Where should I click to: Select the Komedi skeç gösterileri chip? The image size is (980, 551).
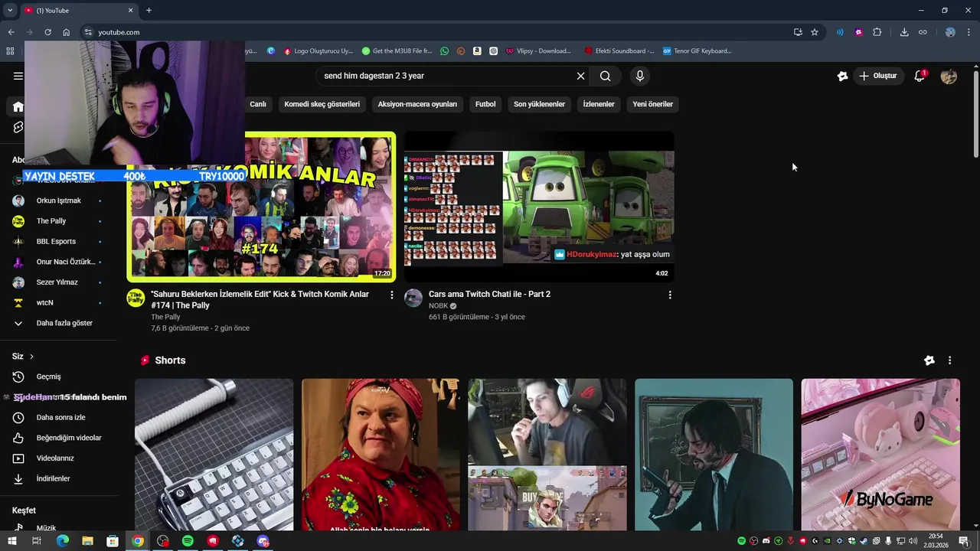pos(322,104)
